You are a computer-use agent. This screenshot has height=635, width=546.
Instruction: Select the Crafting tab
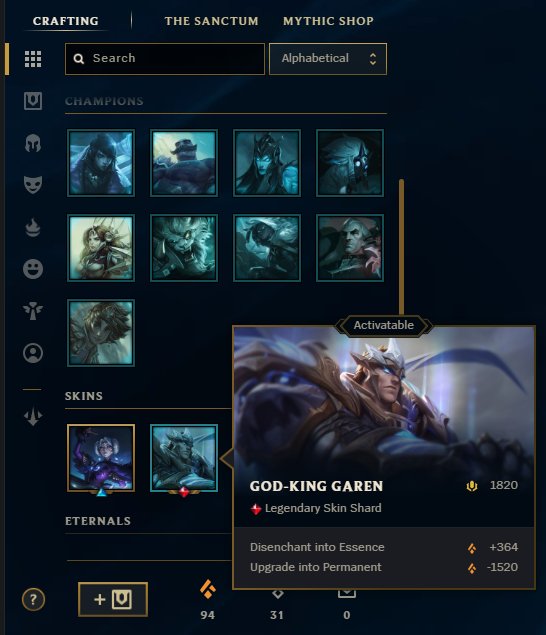66,21
